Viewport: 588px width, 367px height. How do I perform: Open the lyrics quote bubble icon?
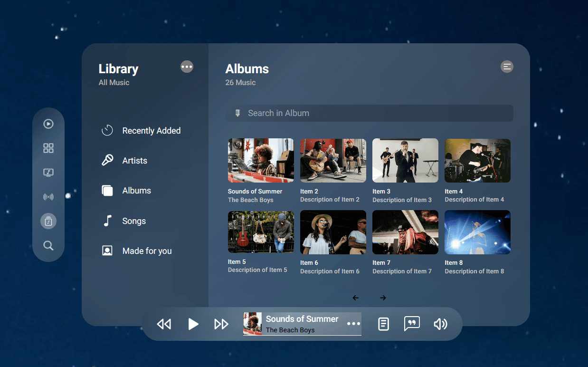(412, 324)
